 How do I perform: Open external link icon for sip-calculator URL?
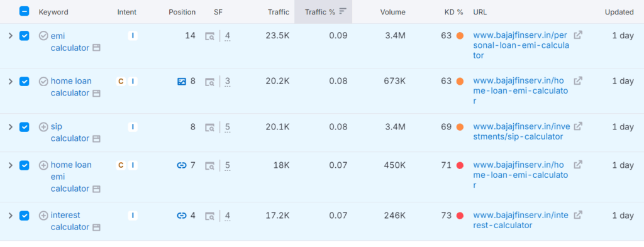(x=578, y=126)
